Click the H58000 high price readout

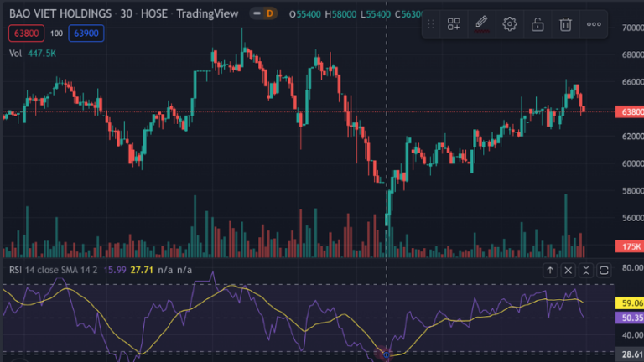[340, 14]
